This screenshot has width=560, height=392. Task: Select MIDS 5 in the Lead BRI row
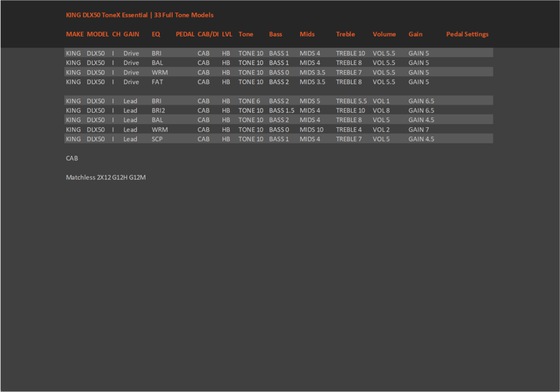click(x=310, y=101)
